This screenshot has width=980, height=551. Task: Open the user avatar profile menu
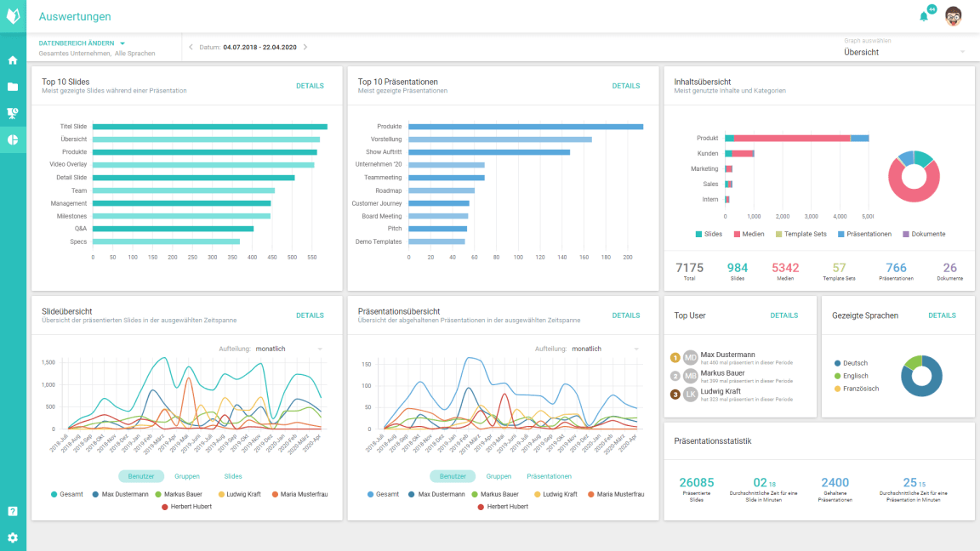953,16
